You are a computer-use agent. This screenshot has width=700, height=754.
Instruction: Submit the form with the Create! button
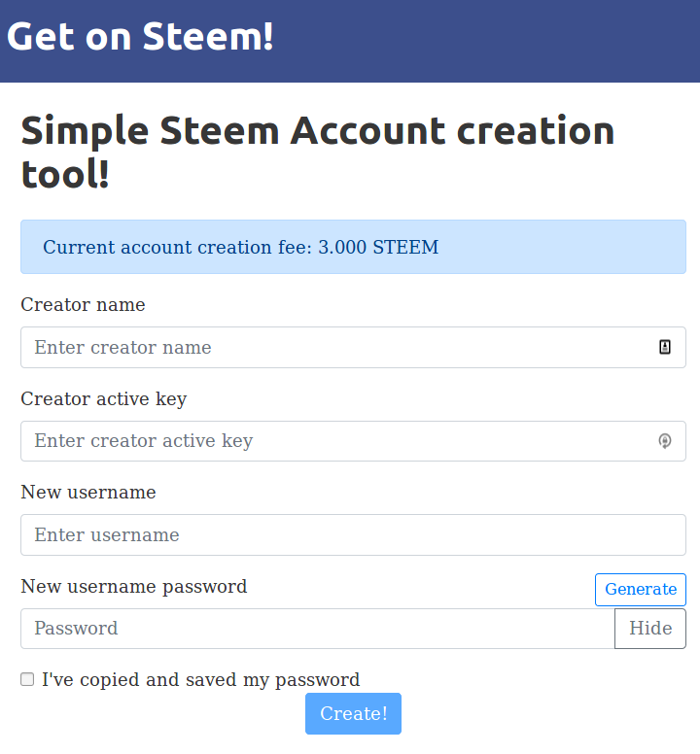point(353,713)
